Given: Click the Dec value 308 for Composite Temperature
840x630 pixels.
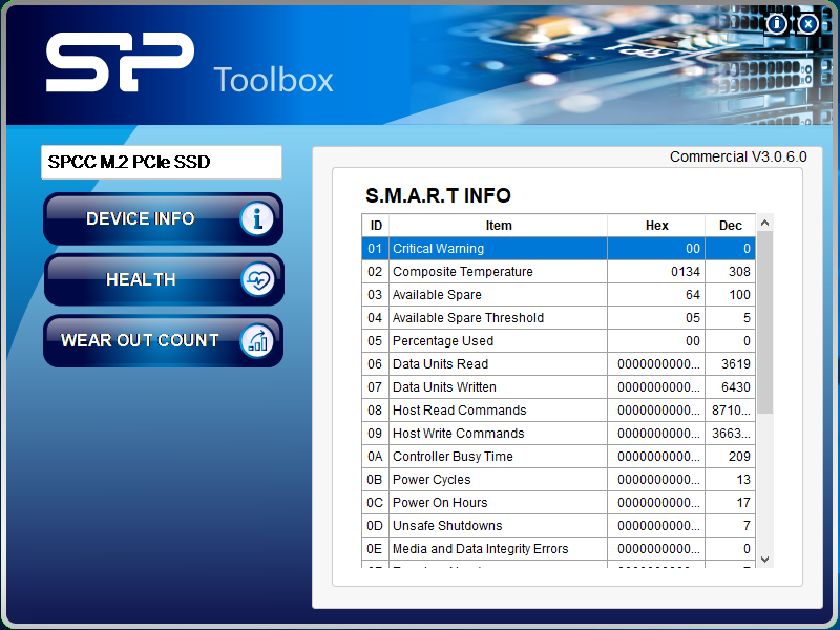Looking at the screenshot, I should pos(739,271).
